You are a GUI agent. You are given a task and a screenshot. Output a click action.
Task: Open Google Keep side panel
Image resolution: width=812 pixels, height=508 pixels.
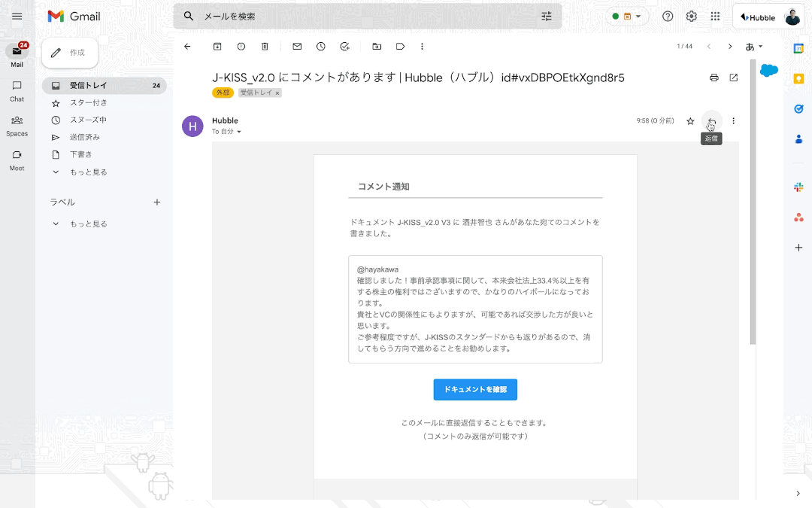(798, 79)
